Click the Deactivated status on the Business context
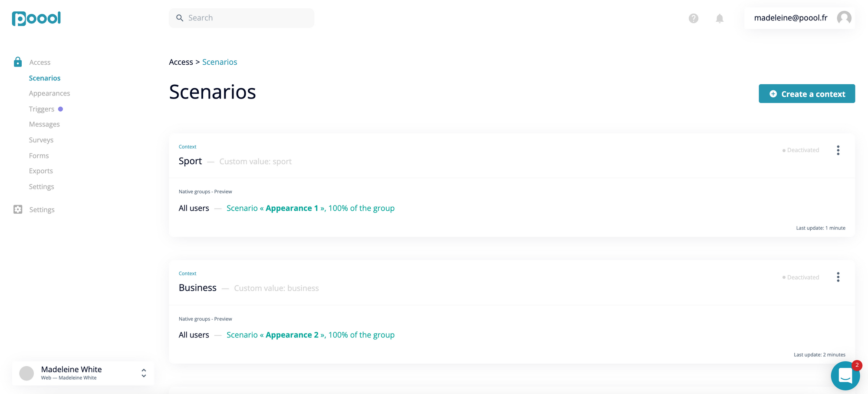The image size is (868, 394). pyautogui.click(x=801, y=277)
